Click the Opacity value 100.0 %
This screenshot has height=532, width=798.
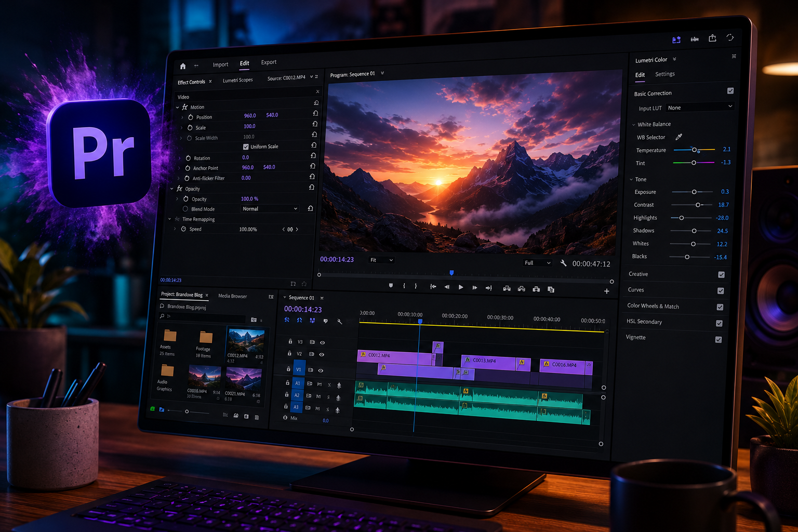pos(249,198)
